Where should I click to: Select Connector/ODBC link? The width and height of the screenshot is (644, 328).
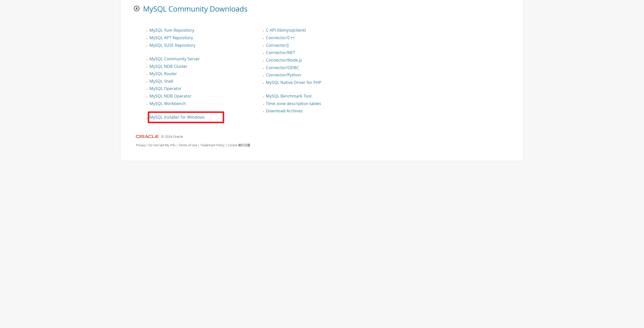pyautogui.click(x=282, y=68)
